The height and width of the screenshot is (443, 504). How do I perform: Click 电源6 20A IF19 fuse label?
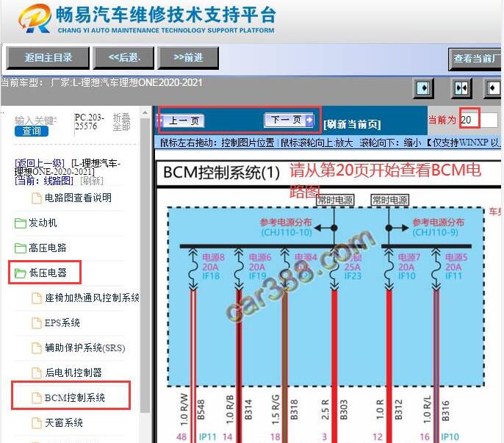[x=260, y=267]
